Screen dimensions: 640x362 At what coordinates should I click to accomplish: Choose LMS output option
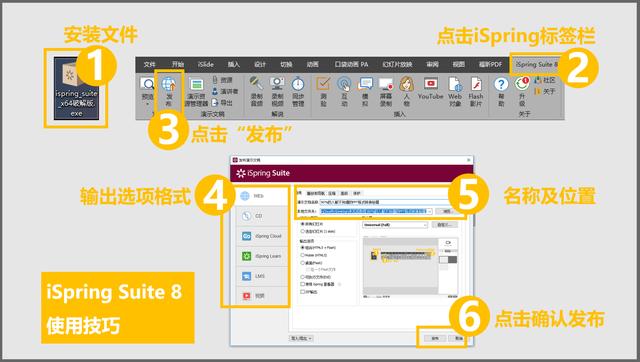(262, 276)
